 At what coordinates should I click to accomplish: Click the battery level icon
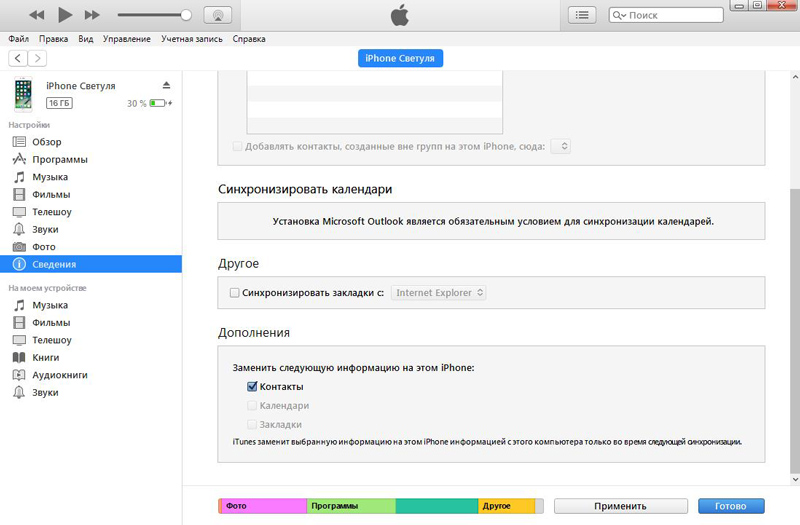[160, 103]
